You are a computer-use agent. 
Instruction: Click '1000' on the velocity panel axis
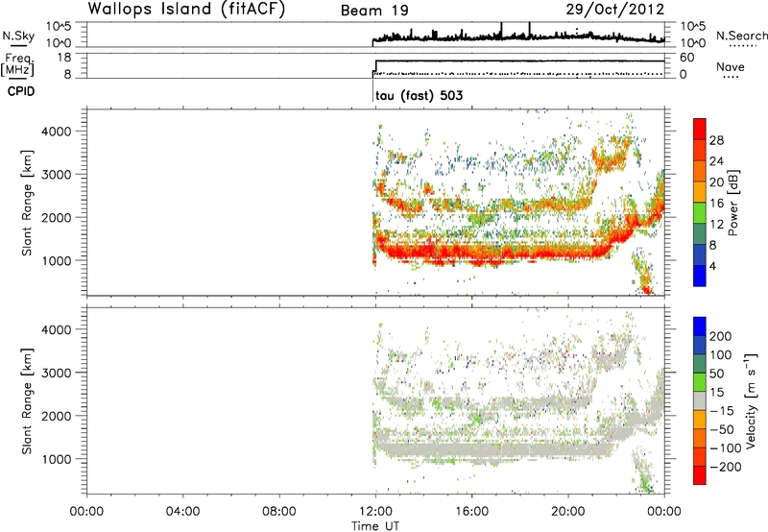pos(57,459)
